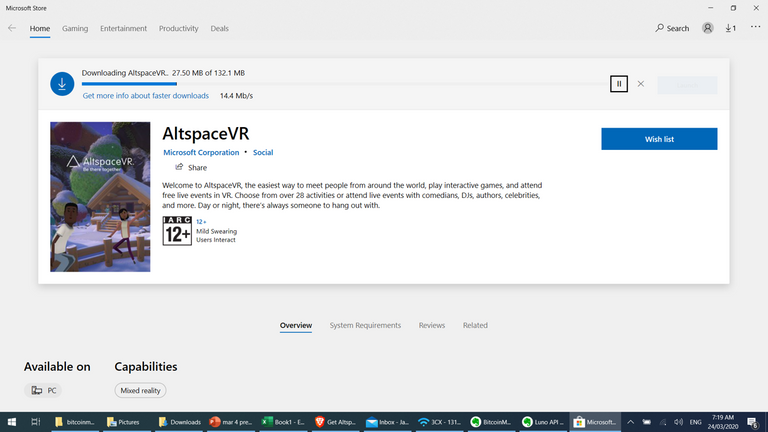
Task: Open the battery status tray icon
Action: (x=647, y=422)
